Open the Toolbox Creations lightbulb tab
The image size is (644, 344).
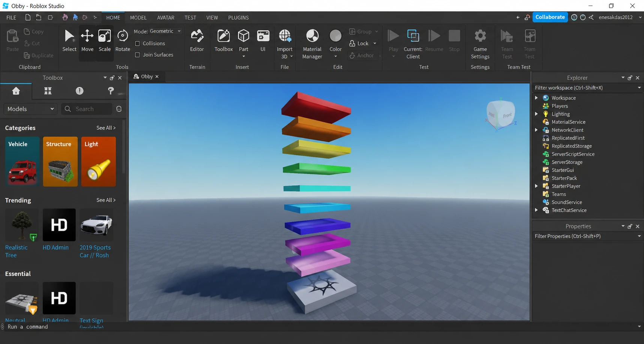click(x=111, y=91)
